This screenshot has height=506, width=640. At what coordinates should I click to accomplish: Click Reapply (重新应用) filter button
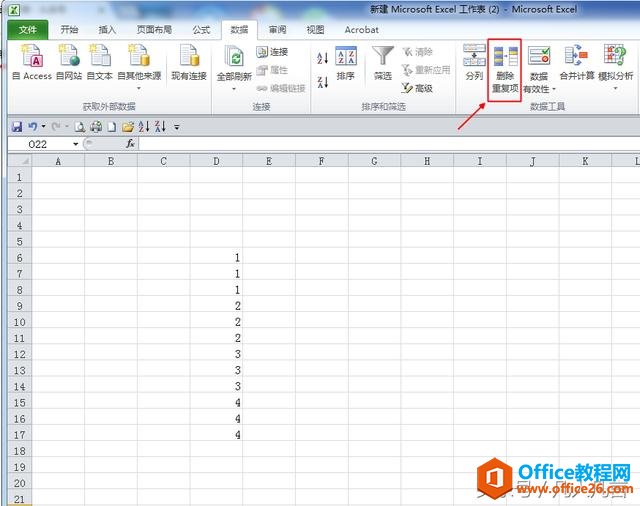[426, 70]
